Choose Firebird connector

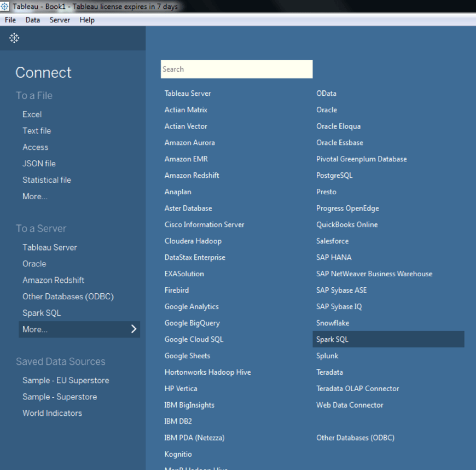click(177, 290)
